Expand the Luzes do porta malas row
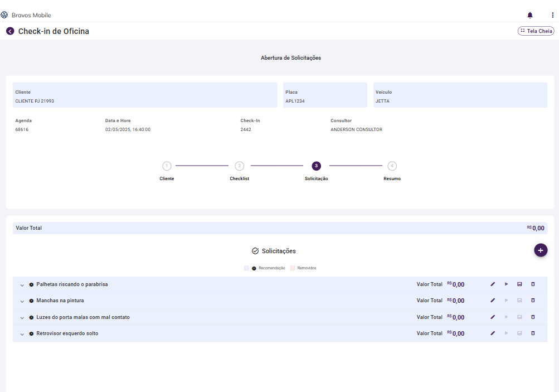The width and height of the screenshot is (559, 392). 22,318
